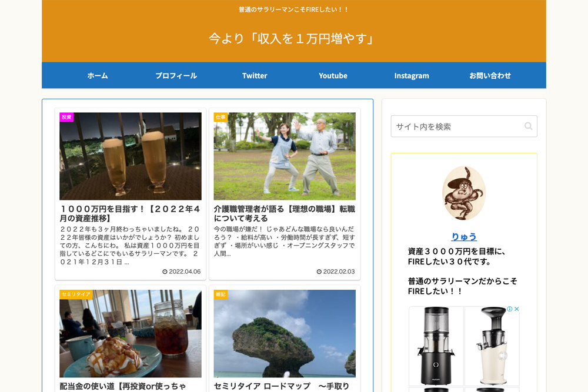Click the りゅう profile avatar image
The image size is (588, 392).
click(464, 193)
